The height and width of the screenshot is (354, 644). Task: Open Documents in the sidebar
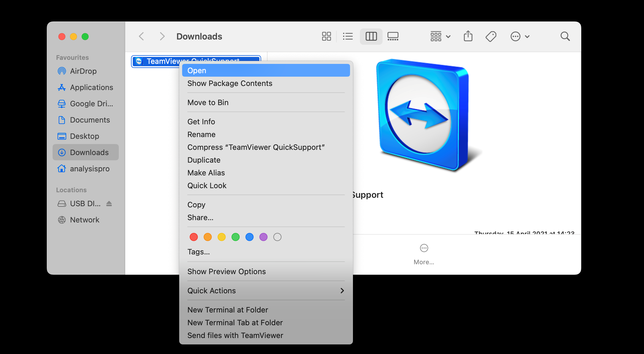coord(86,120)
